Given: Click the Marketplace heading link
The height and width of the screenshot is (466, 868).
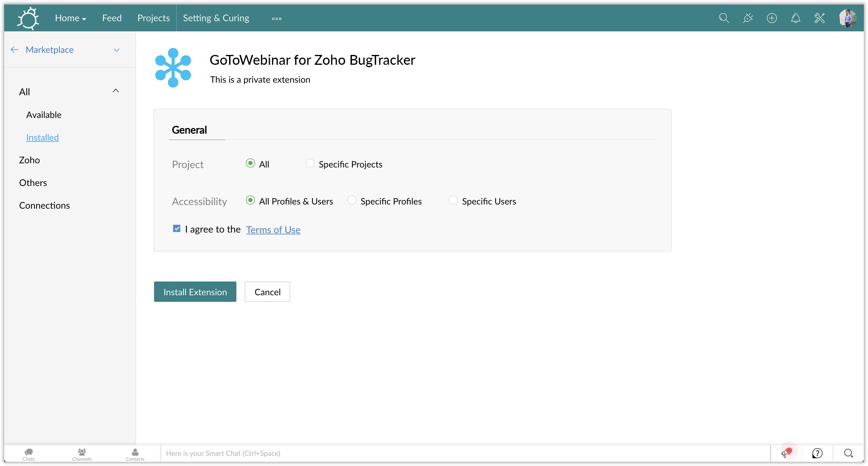Looking at the screenshot, I should 50,50.
